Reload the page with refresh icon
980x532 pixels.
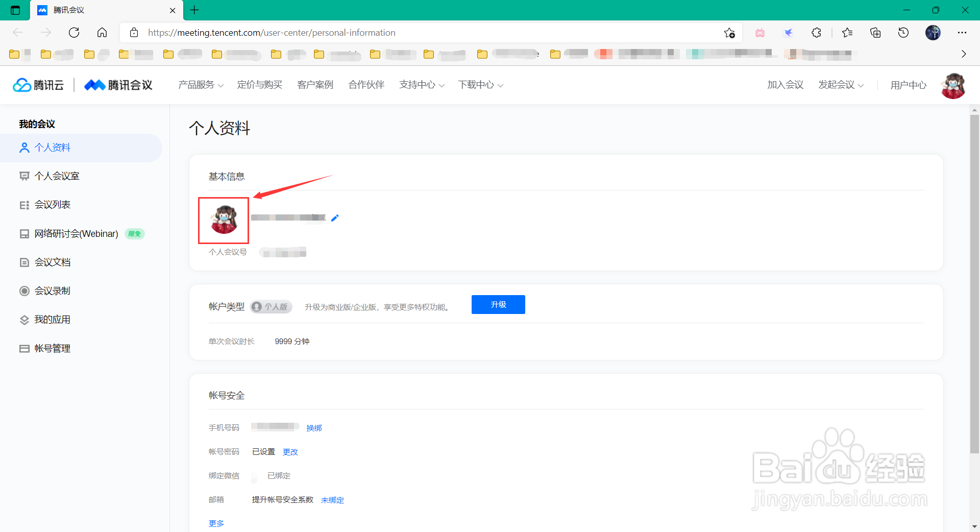74,33
